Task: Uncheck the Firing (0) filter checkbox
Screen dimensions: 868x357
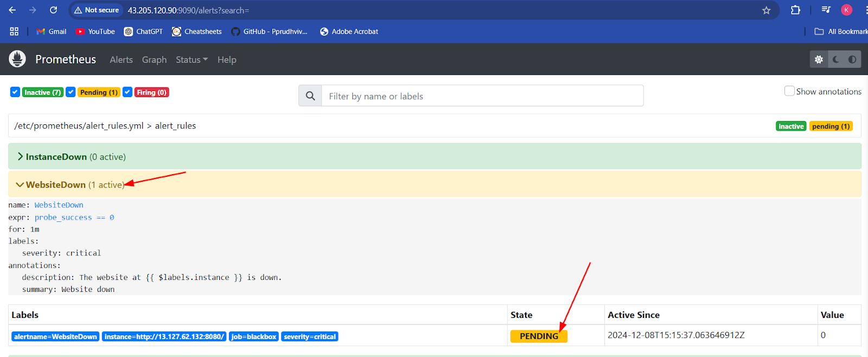Action: pos(127,92)
